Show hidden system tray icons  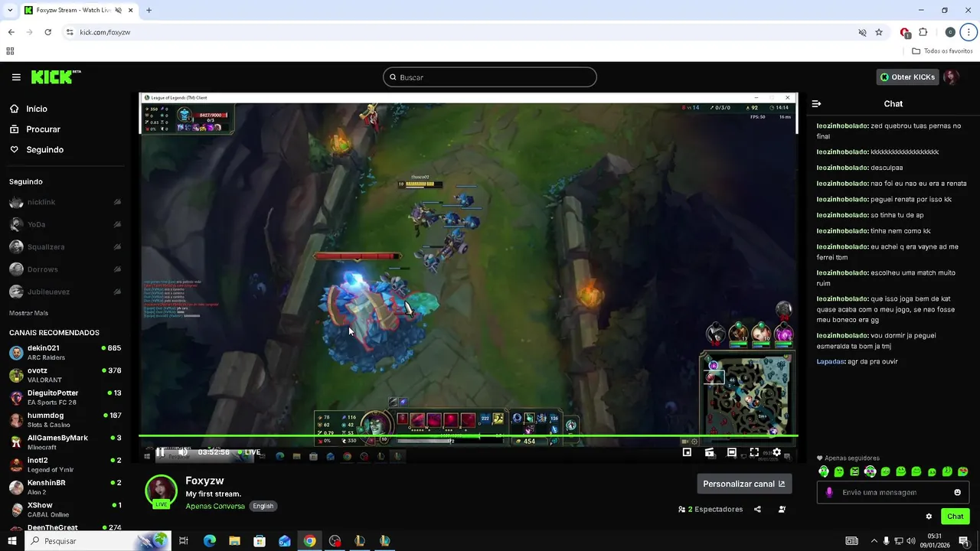(x=874, y=541)
